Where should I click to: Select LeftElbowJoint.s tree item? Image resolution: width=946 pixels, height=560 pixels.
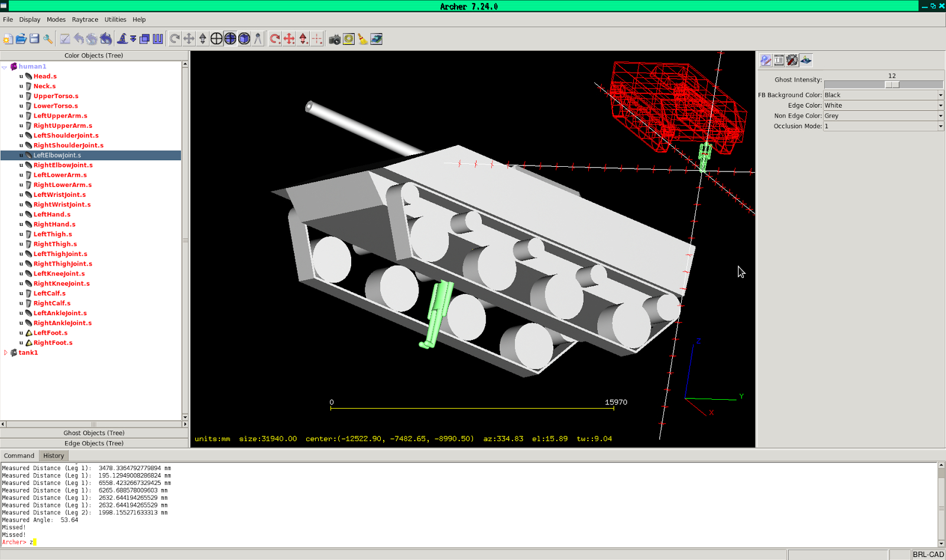click(x=57, y=156)
